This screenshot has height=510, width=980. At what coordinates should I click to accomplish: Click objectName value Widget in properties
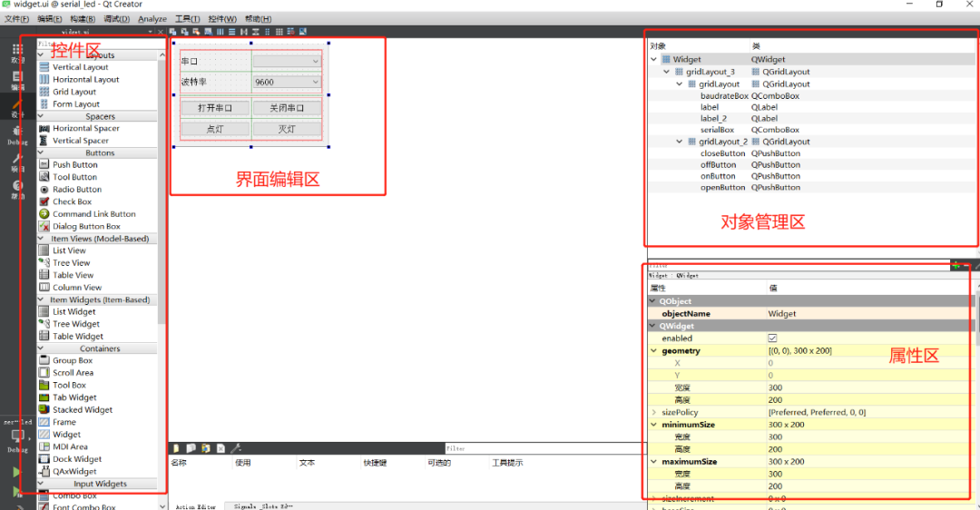pos(781,314)
